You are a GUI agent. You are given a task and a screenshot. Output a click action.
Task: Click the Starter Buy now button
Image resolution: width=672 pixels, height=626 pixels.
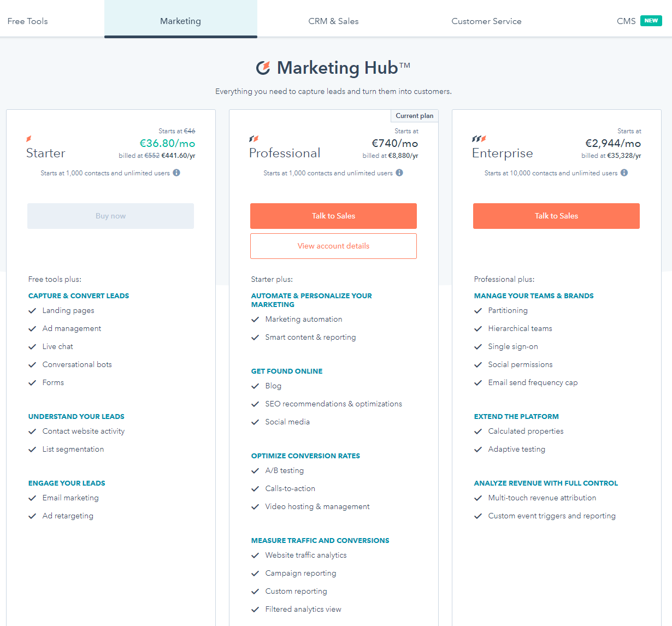point(110,216)
